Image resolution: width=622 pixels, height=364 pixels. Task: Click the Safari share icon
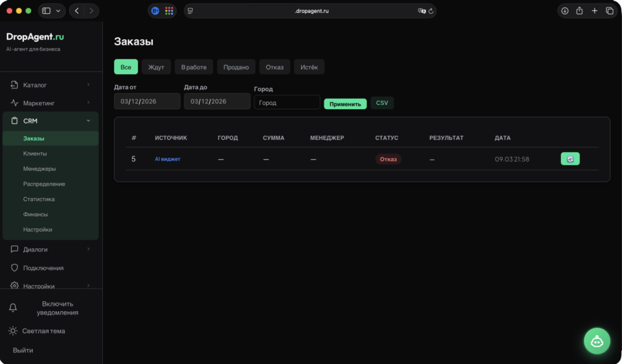coord(579,11)
